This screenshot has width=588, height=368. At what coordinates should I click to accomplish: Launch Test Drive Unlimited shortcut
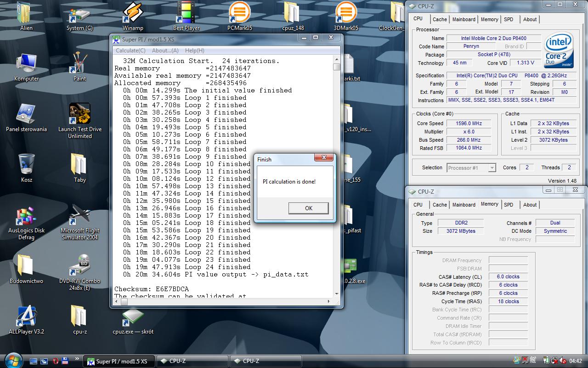80,121
